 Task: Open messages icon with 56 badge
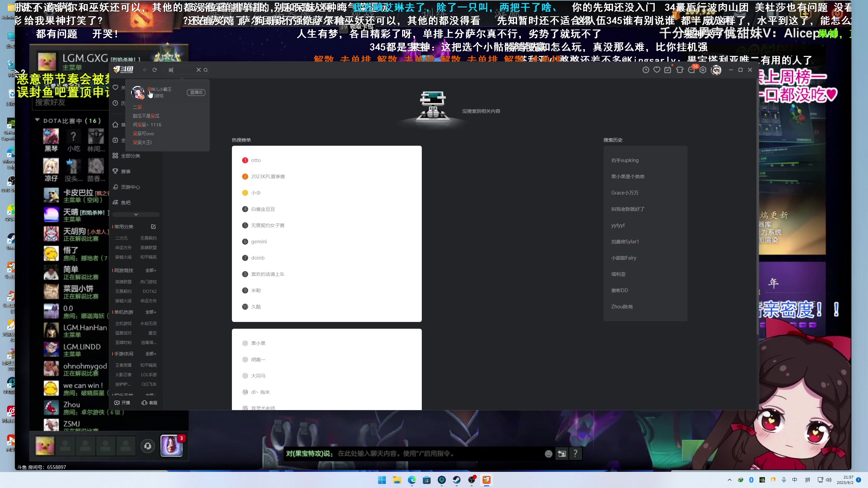coord(692,70)
